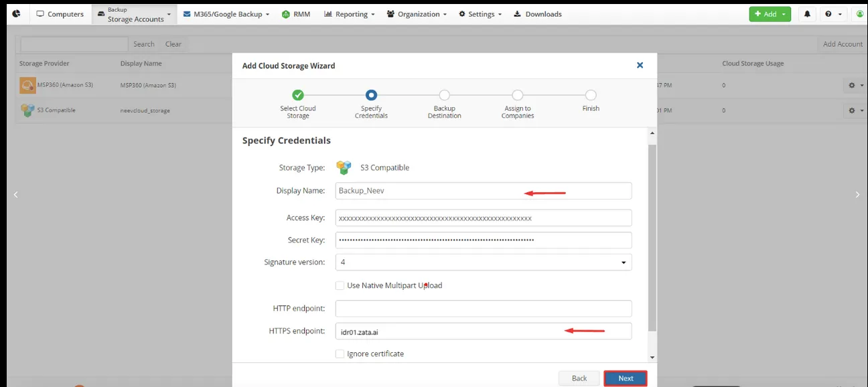Click the Storage Provider column header
Screen dimensions: 868x387
[x=44, y=64]
